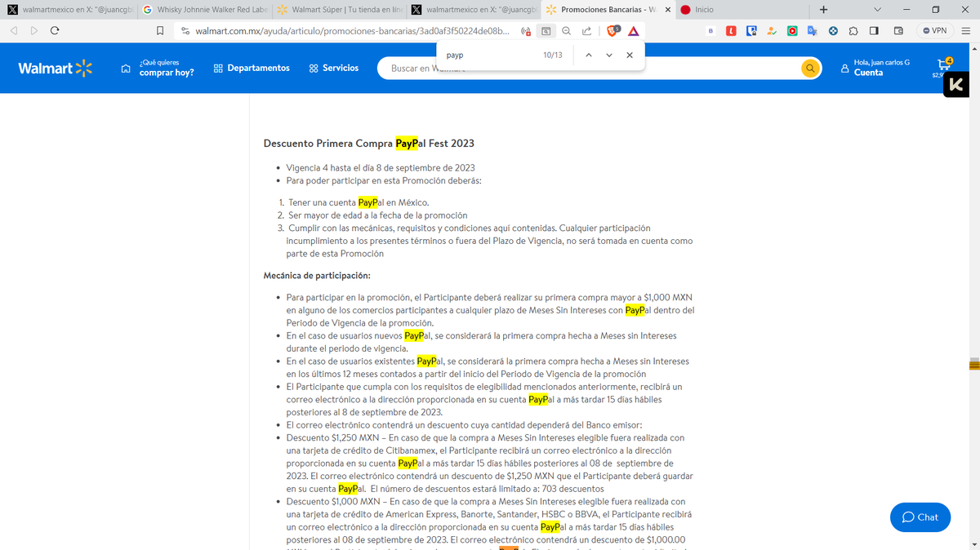Click the 'B' extension icon

710,31
